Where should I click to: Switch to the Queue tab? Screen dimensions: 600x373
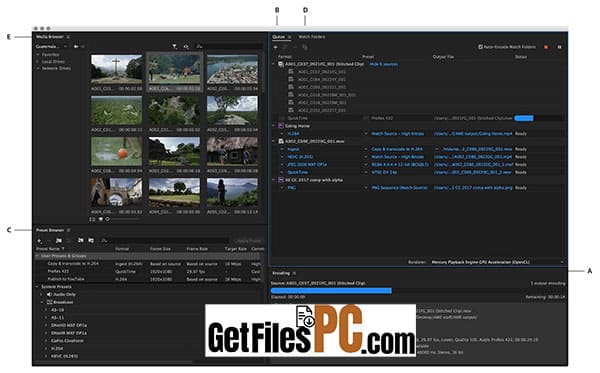279,37
